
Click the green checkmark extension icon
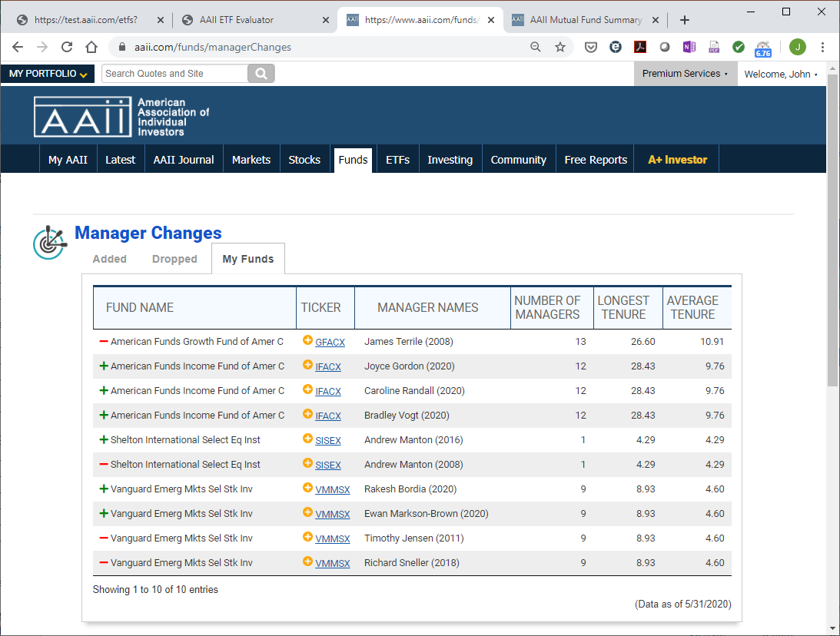[739, 47]
